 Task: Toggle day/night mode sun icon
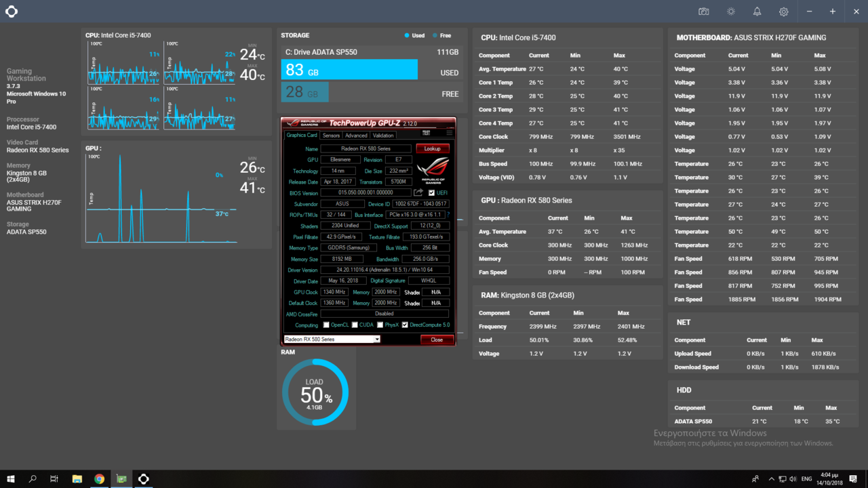(x=730, y=12)
